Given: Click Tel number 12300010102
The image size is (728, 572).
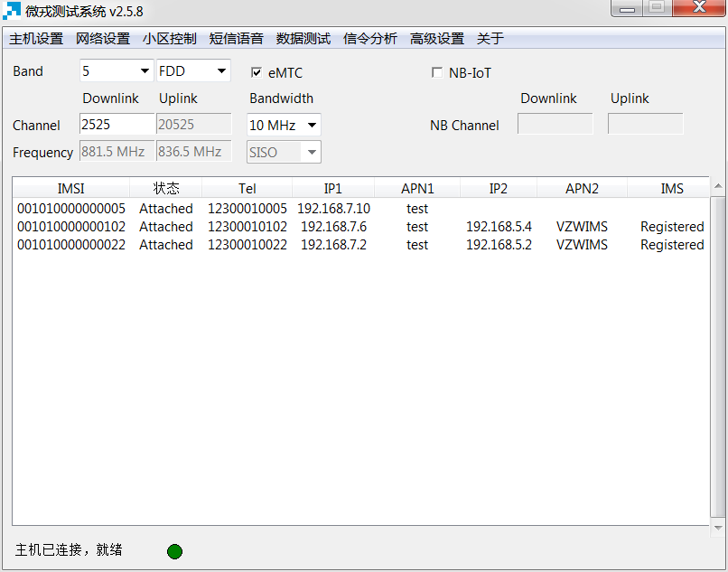Looking at the screenshot, I should (x=247, y=227).
